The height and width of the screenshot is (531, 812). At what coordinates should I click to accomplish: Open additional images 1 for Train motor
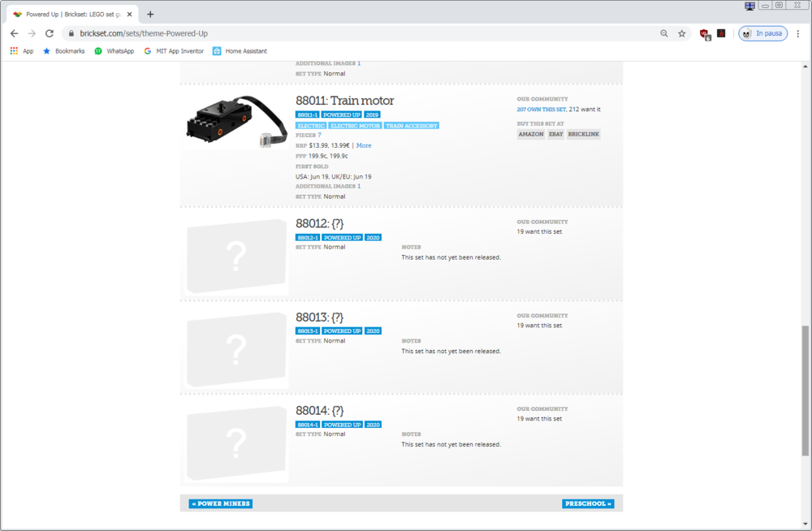pos(359,186)
